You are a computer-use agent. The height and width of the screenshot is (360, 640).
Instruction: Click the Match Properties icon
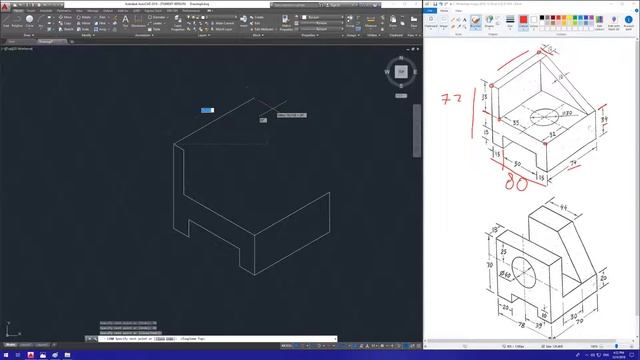point(286,22)
